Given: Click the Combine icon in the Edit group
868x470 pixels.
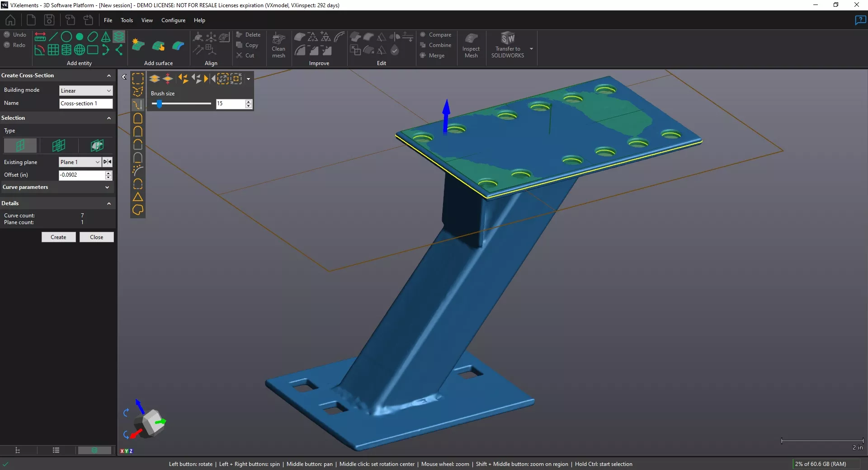Looking at the screenshot, I should 423,45.
